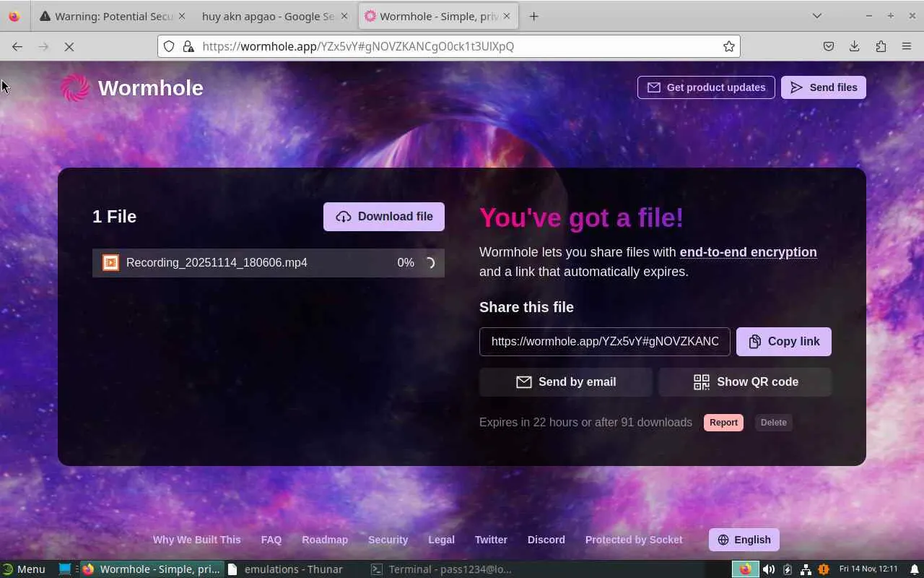Viewport: 924px width, 578px height.
Task: Open the Roadmap footer link
Action: [x=325, y=540]
